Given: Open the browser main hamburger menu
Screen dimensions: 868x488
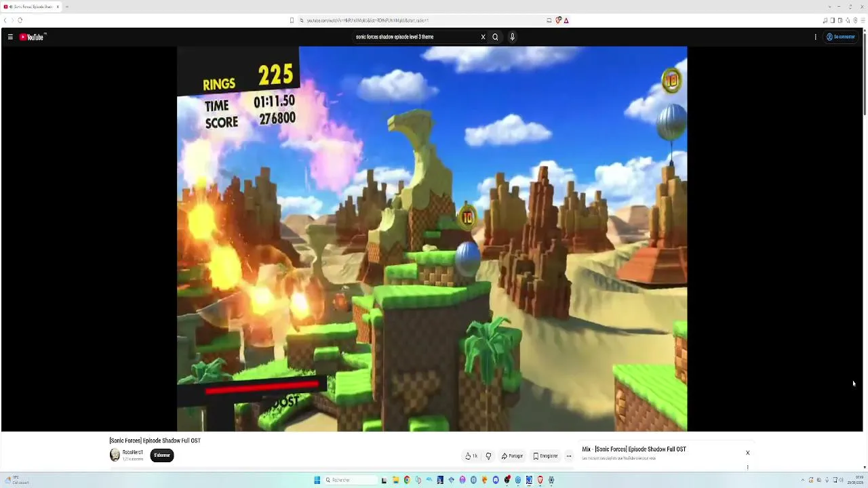Looking at the screenshot, I should point(863,20).
